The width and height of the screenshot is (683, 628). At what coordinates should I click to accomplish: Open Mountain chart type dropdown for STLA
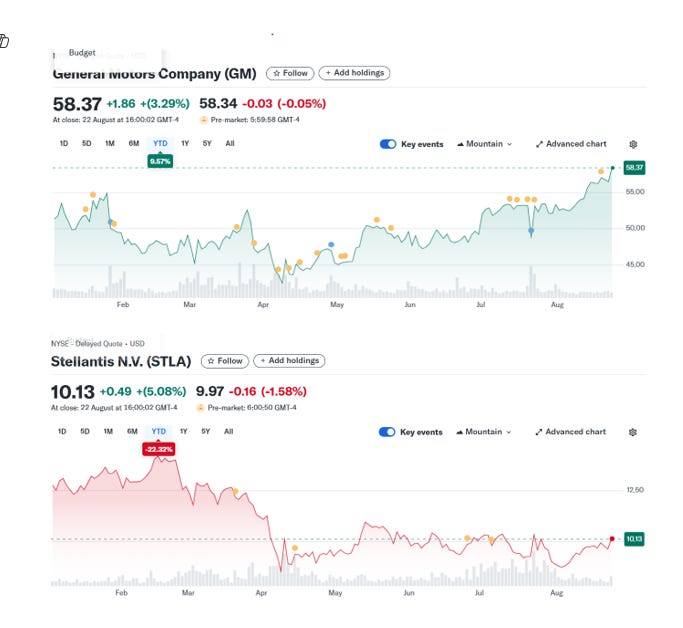(484, 432)
